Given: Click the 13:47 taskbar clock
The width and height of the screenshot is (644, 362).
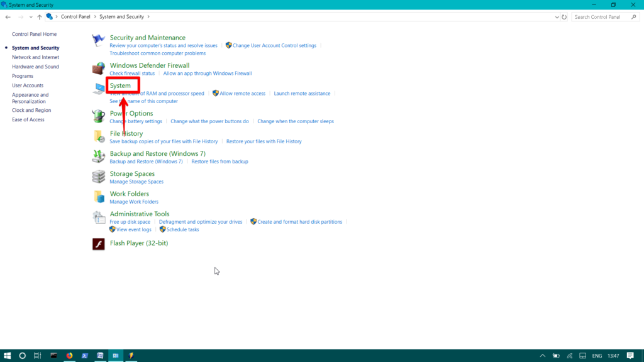Looking at the screenshot, I should [613, 356].
